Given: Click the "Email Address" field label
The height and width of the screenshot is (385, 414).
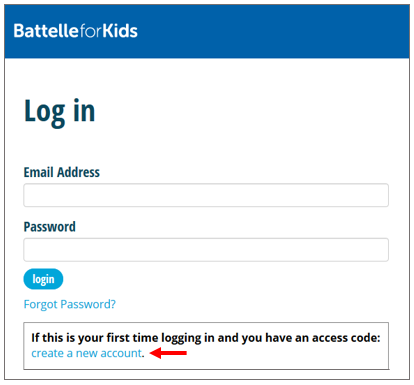Looking at the screenshot, I should 62,172.
